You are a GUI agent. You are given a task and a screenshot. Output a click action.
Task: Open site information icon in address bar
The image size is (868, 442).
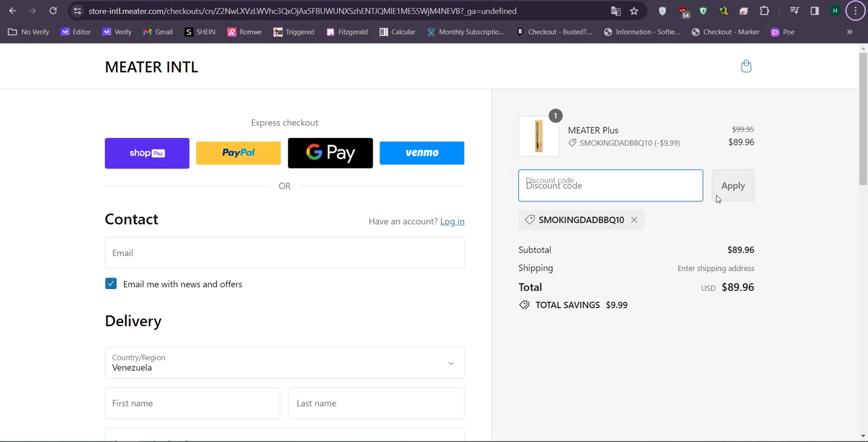click(x=78, y=11)
